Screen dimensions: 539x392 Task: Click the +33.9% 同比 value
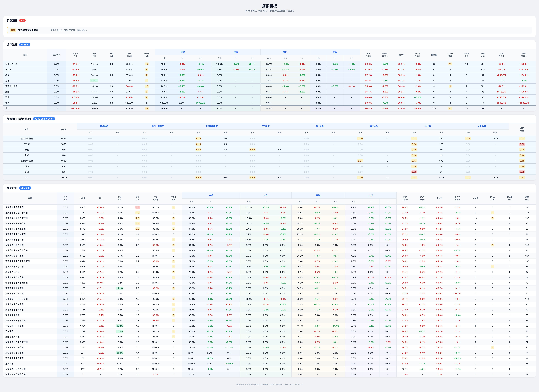101,358
